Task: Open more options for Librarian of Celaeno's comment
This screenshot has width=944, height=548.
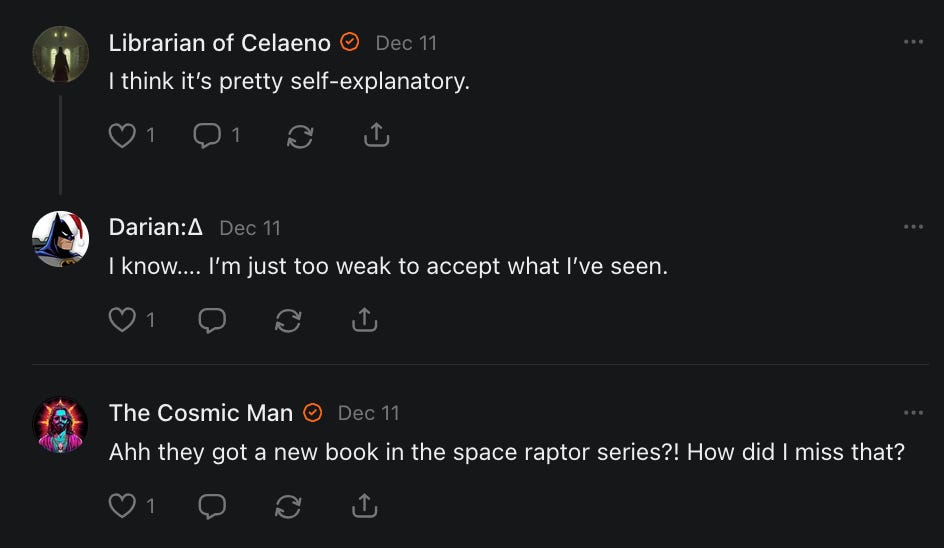Action: 913,42
